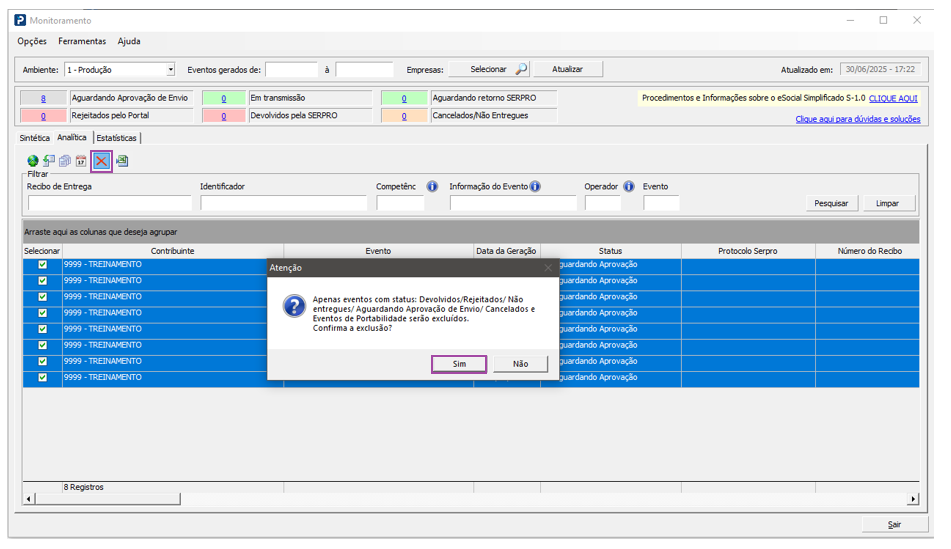This screenshot has width=951, height=549.
Task: Click the 0 count for Cancelados/Não Entregues
Action: pos(404,116)
